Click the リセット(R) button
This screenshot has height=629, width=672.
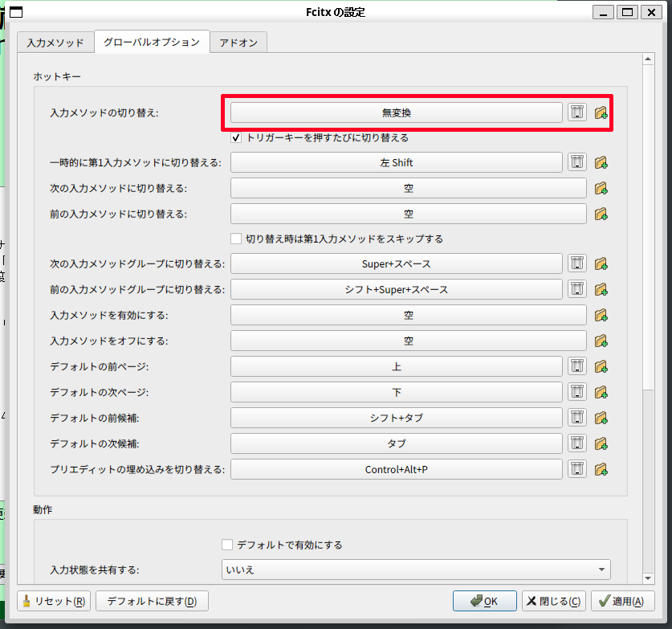54,601
